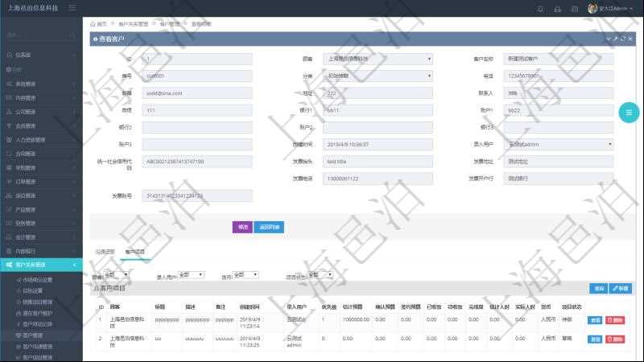Open the 分类 dropdown in form
Viewport: 644px width, 362px height.
(378, 76)
